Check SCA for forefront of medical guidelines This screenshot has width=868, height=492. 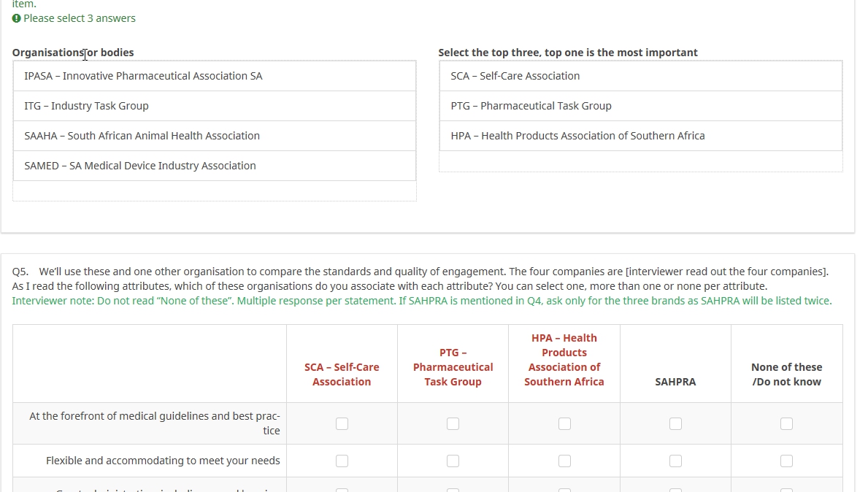pos(342,423)
